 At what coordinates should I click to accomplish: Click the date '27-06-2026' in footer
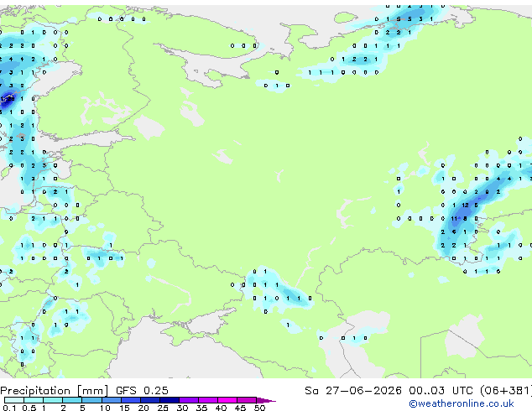click(x=363, y=391)
